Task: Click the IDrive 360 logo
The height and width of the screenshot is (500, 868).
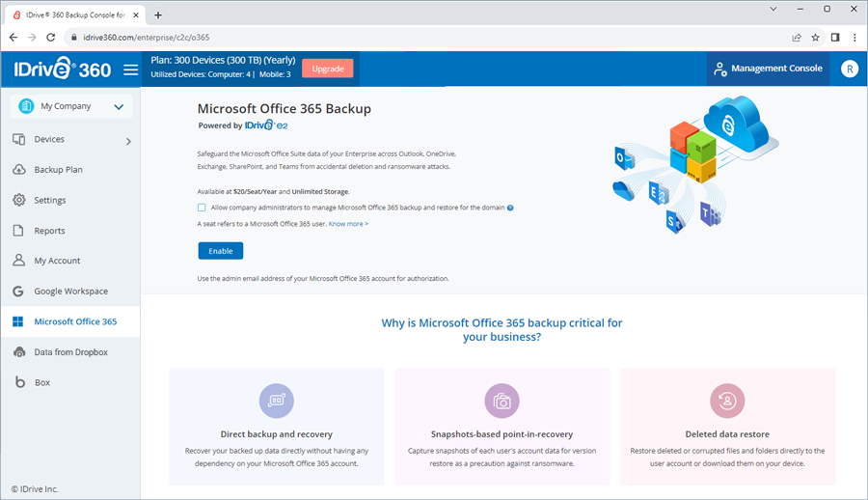Action: click(62, 69)
